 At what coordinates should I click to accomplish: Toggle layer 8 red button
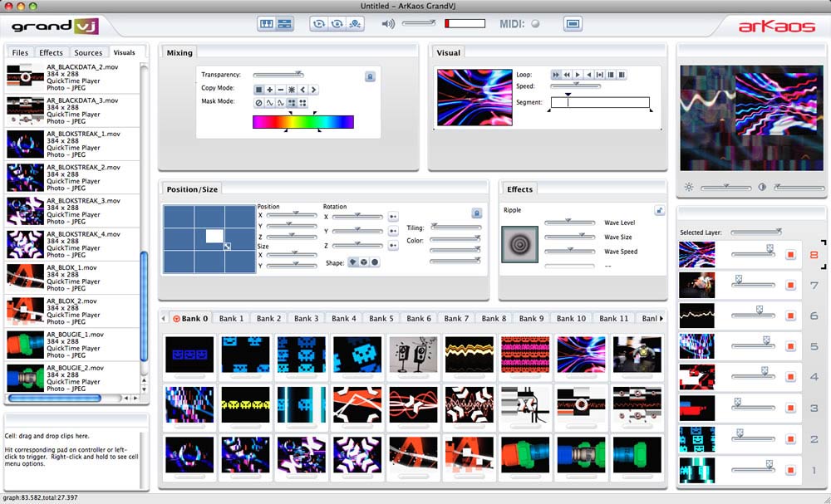[x=790, y=255]
